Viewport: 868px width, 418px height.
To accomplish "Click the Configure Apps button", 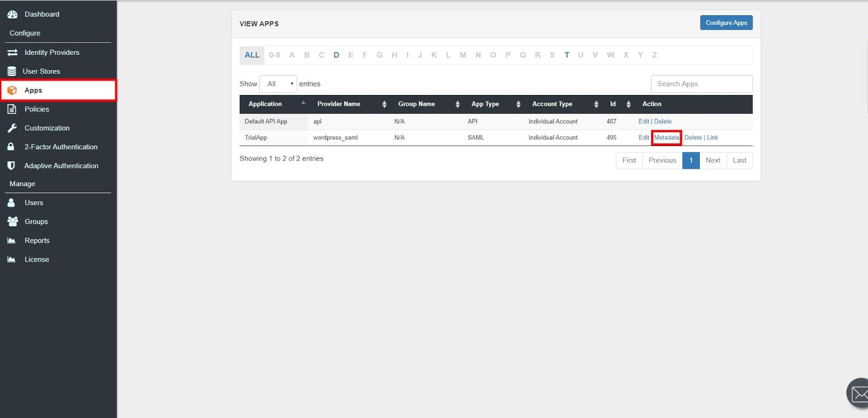I will pos(726,23).
